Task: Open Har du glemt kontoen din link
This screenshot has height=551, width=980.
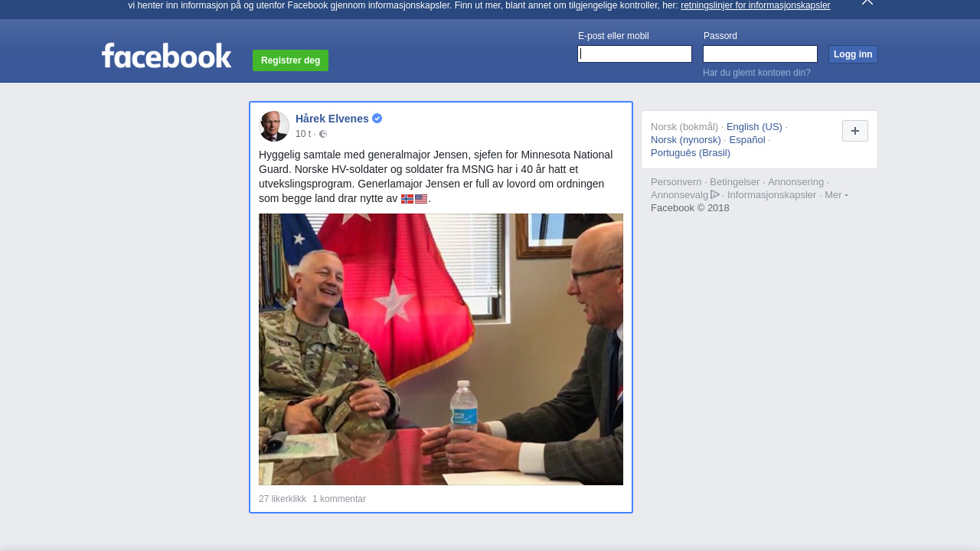Action: pos(756,73)
